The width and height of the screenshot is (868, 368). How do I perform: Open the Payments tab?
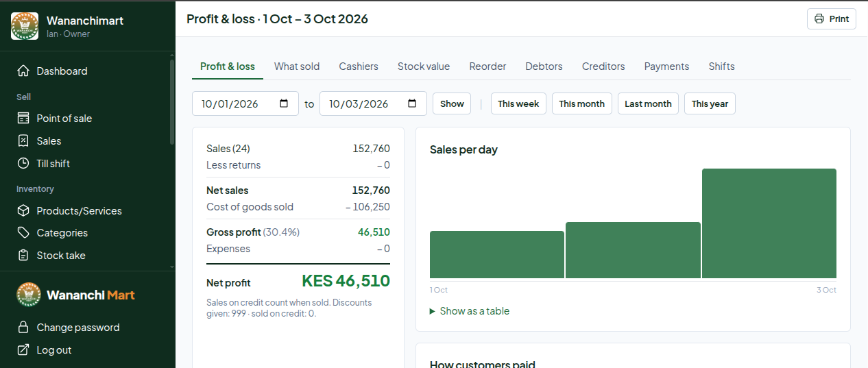point(666,66)
